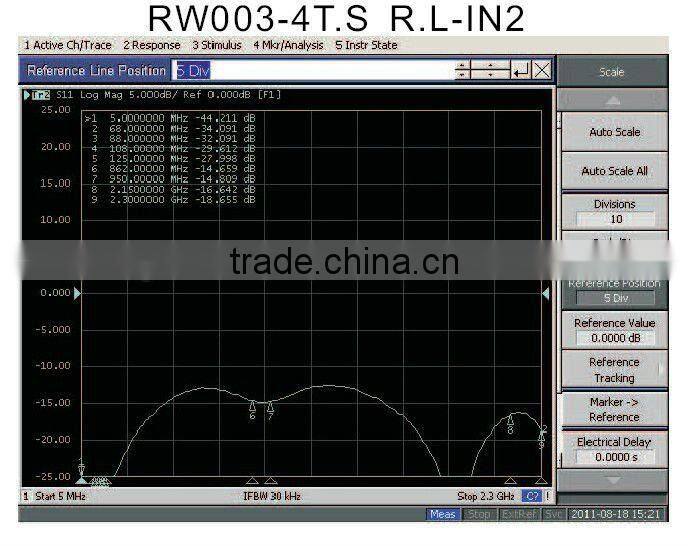Click the channel 1 number in the status bar
Viewport: 688px width, 546px height.
pyautogui.click(x=26, y=496)
